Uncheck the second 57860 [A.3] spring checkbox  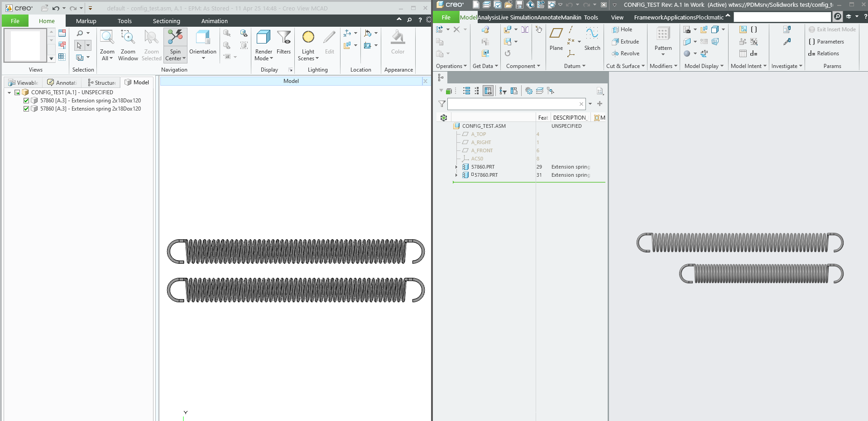26,109
